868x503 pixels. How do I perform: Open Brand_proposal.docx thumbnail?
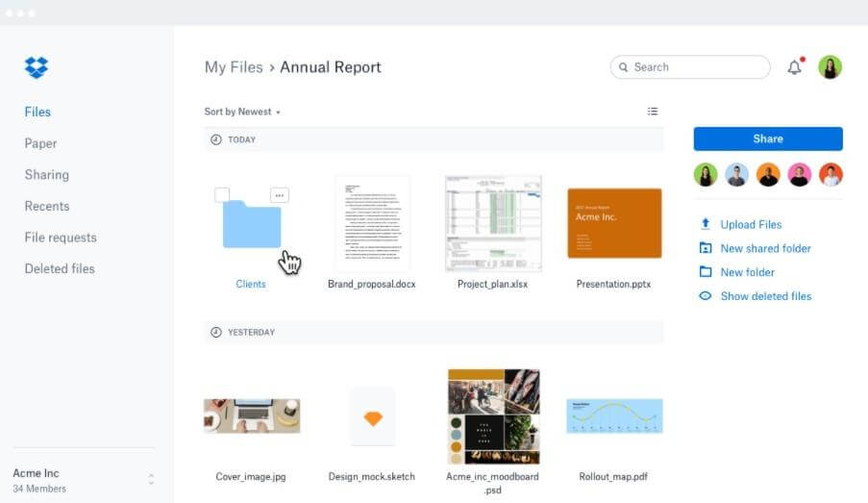pos(372,224)
